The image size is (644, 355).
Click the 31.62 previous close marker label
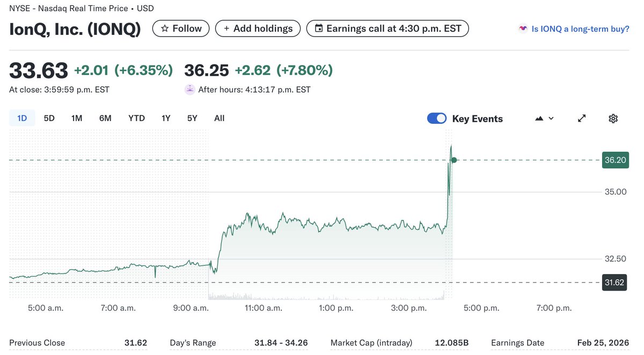coord(615,283)
